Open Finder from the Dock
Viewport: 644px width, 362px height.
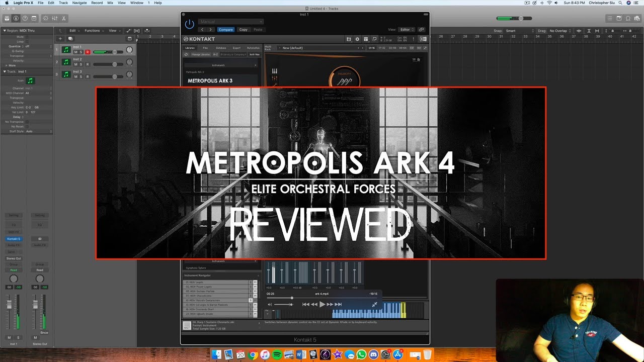[215, 355]
